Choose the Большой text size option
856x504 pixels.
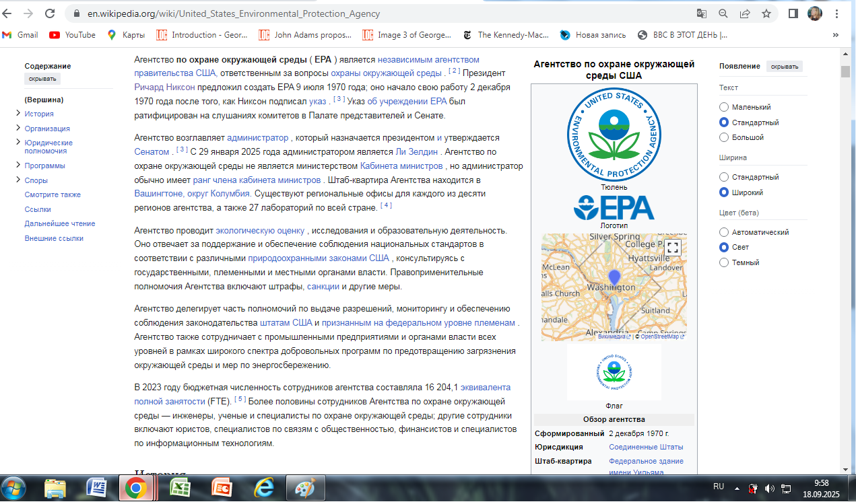point(724,137)
